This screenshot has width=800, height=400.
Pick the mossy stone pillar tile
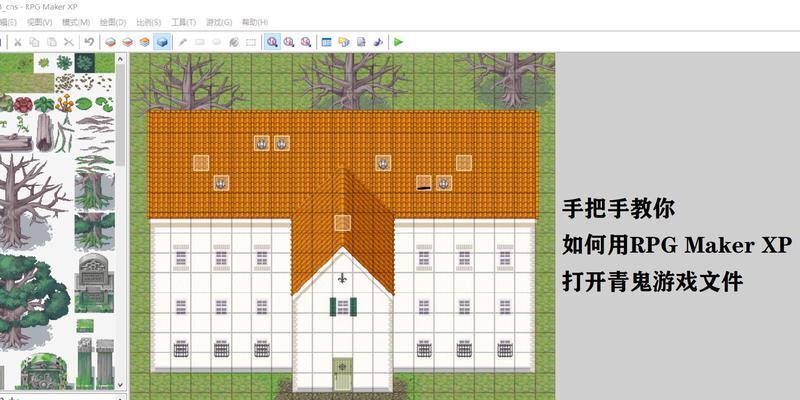pyautogui.click(x=85, y=363)
